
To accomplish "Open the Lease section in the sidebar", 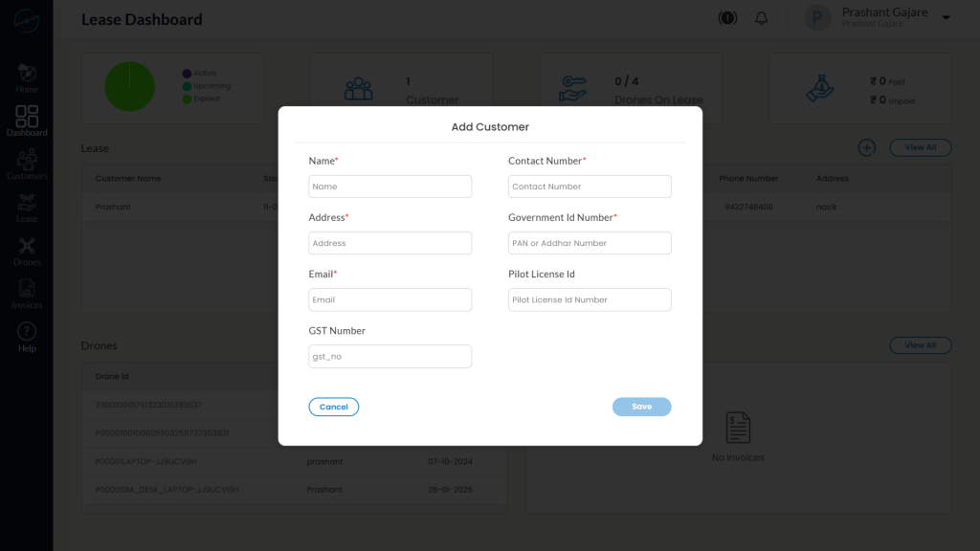I will 27,208.
